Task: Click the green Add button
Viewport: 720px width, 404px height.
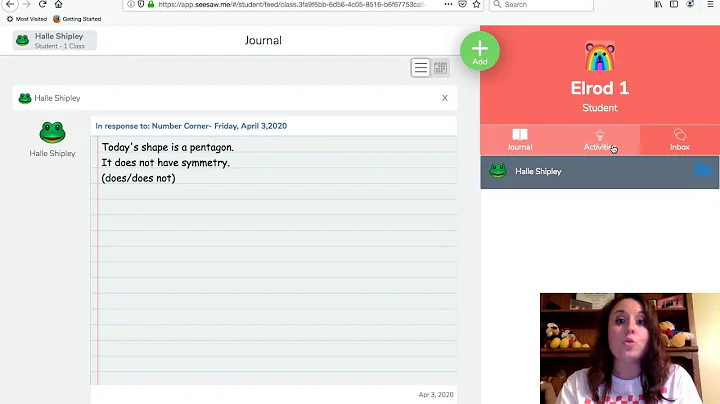Action: (x=480, y=51)
